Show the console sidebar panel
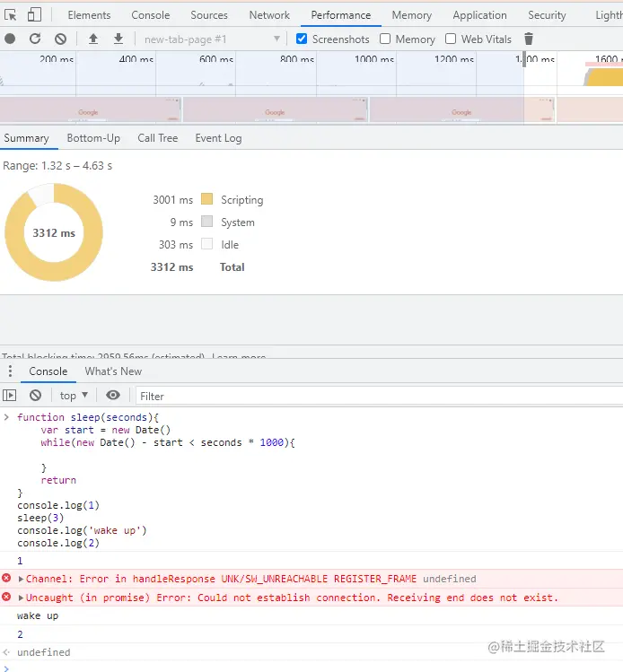 pyautogui.click(x=10, y=396)
